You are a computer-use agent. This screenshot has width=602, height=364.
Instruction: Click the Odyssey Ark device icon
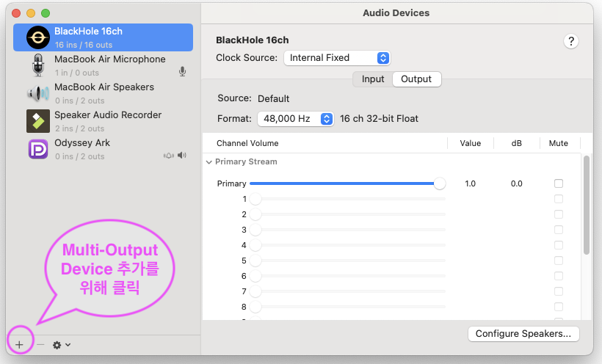[x=38, y=149]
